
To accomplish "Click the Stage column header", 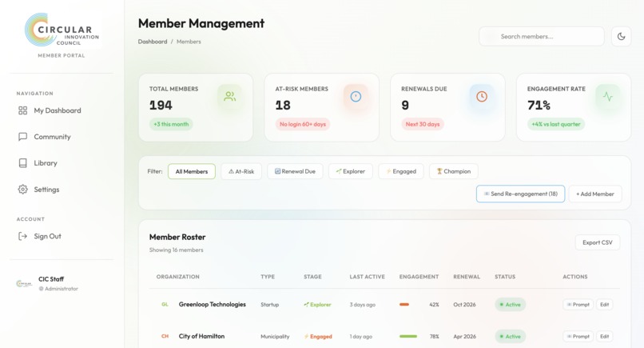I will pyautogui.click(x=312, y=277).
